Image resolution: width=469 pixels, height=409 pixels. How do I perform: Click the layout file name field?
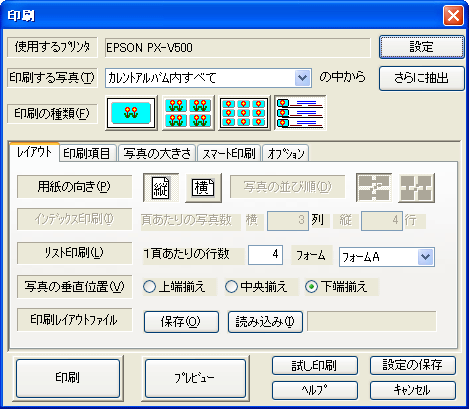(x=371, y=321)
